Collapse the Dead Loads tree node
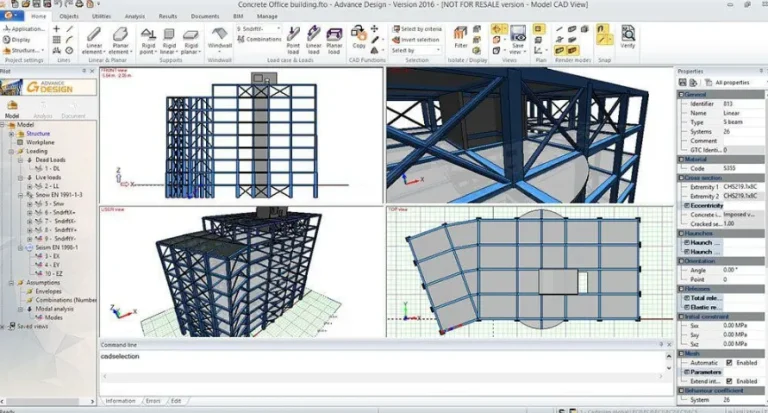Screen dimensions: 768x413 (20, 160)
